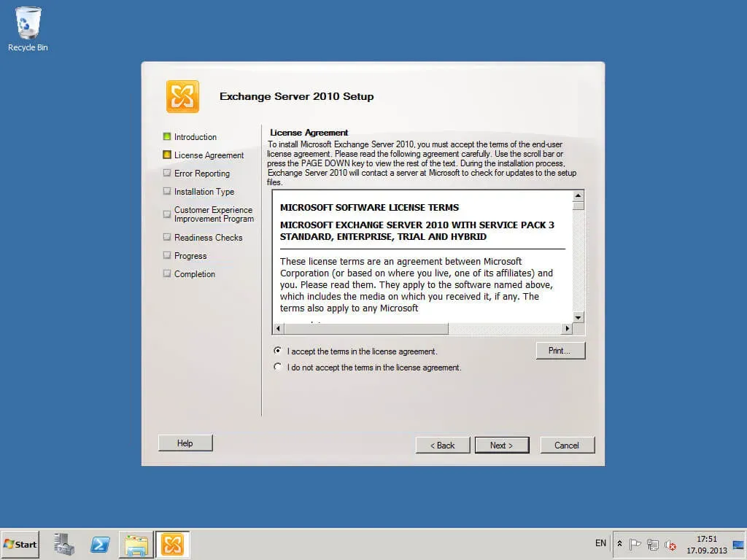Click the Customer Experience Improvement Program step box
Viewport: 747px width, 560px height.
(x=167, y=214)
